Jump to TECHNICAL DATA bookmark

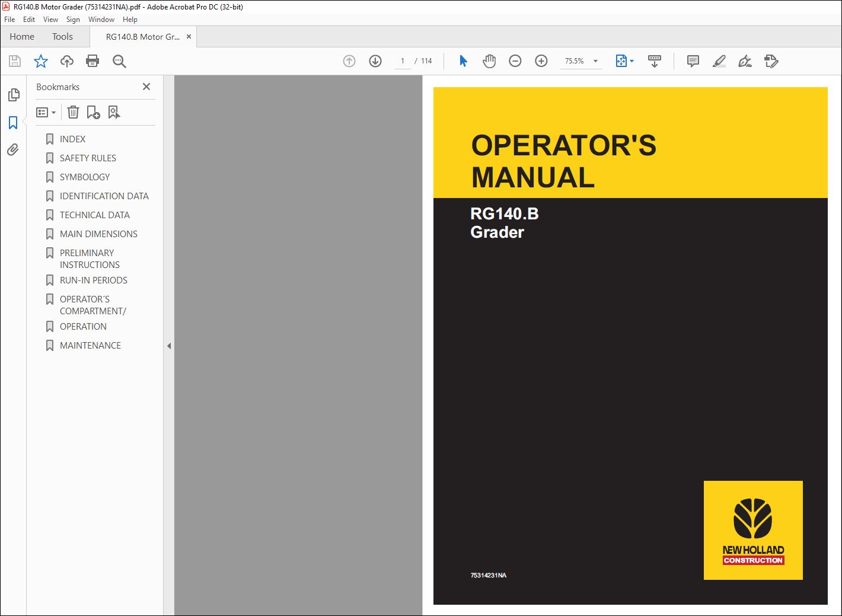point(94,215)
